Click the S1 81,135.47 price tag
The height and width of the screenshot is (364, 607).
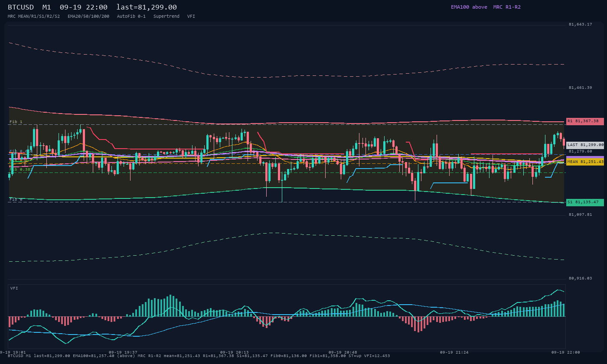pyautogui.click(x=585, y=202)
